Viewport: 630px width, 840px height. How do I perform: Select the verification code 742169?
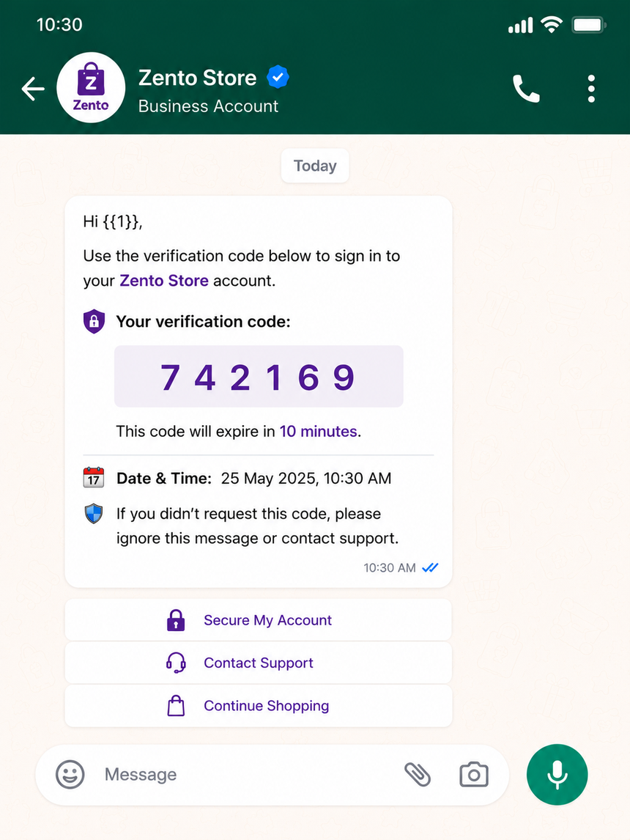tap(259, 377)
